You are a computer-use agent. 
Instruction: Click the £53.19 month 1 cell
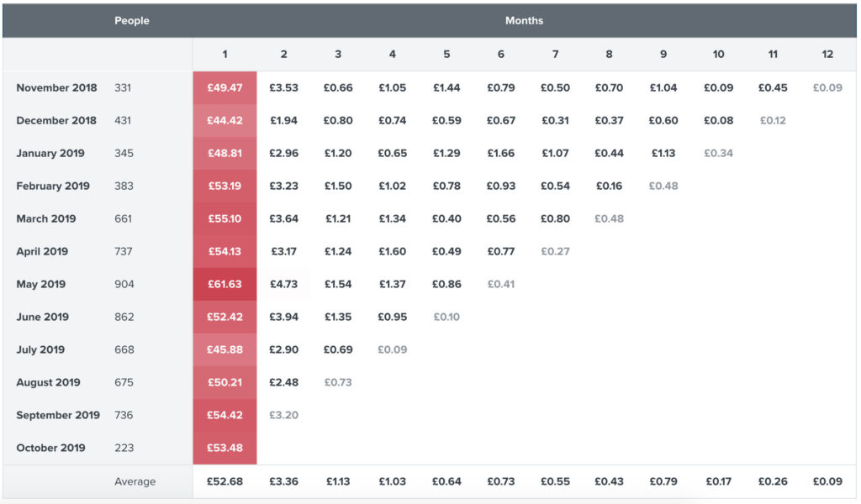(x=224, y=186)
